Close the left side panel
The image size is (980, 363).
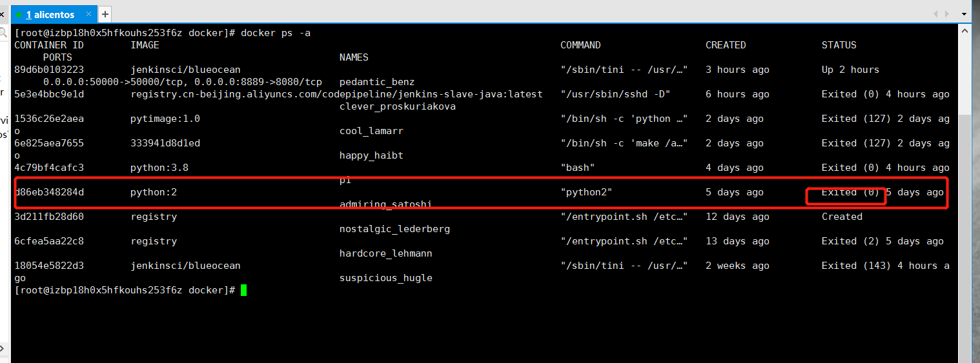[x=3, y=14]
